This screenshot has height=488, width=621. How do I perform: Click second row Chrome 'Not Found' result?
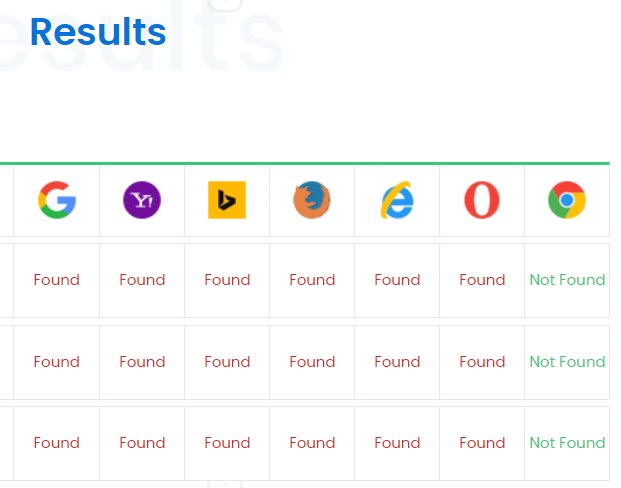pos(567,362)
